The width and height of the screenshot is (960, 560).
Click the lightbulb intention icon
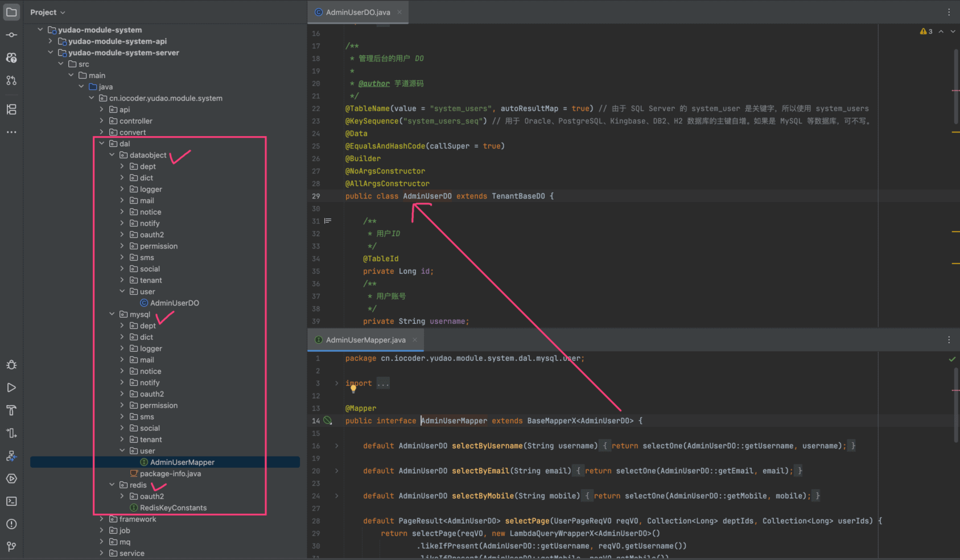353,389
